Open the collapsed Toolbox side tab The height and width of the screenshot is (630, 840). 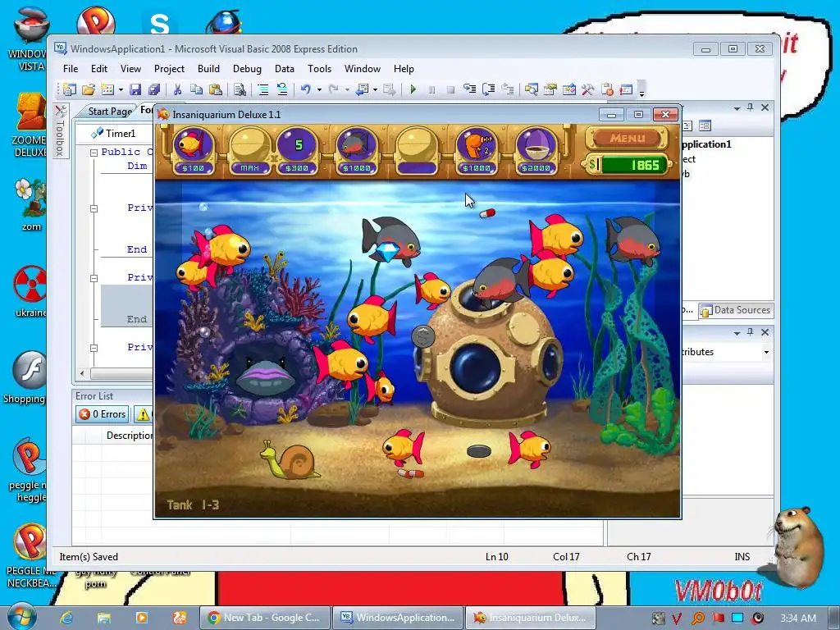click(x=61, y=130)
